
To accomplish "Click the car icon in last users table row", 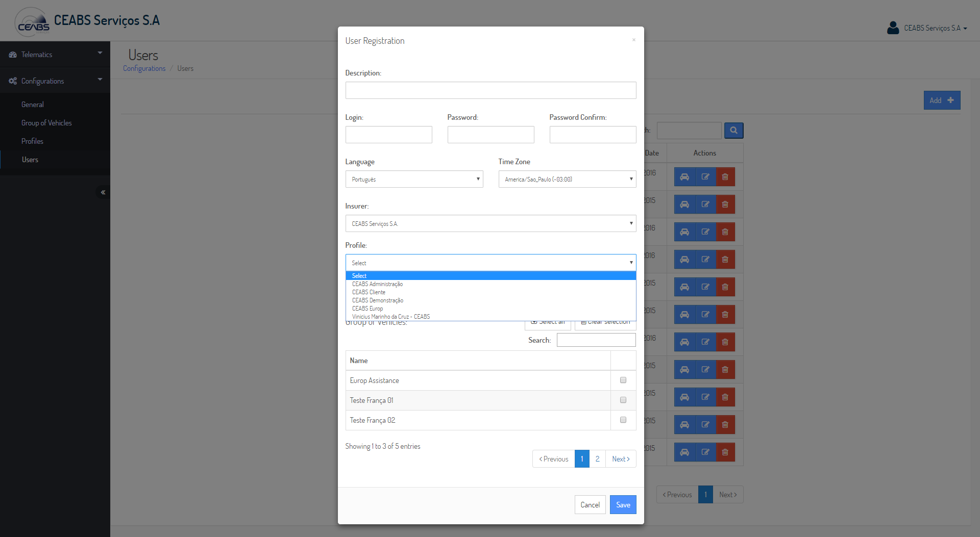I will pos(684,452).
